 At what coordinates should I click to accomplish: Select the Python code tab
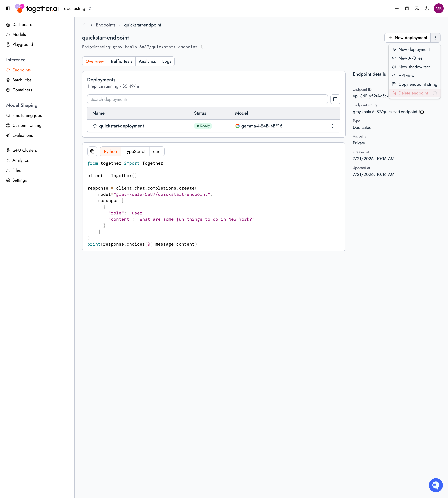pos(111,151)
